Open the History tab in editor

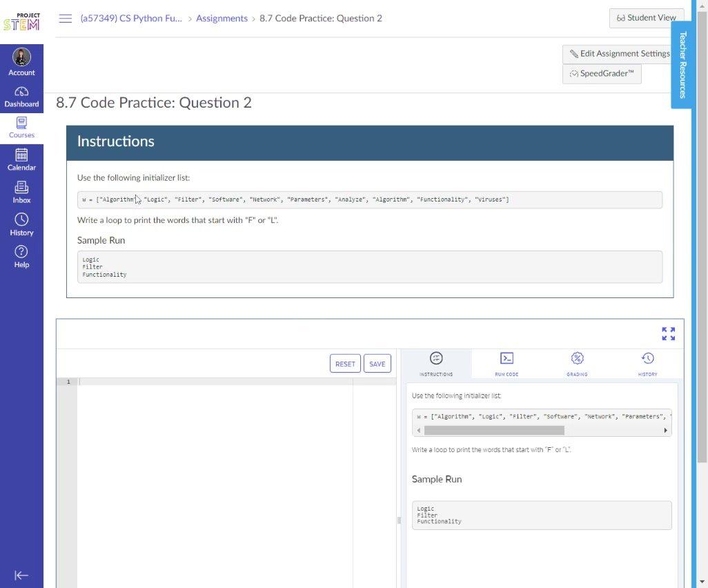tap(647, 364)
